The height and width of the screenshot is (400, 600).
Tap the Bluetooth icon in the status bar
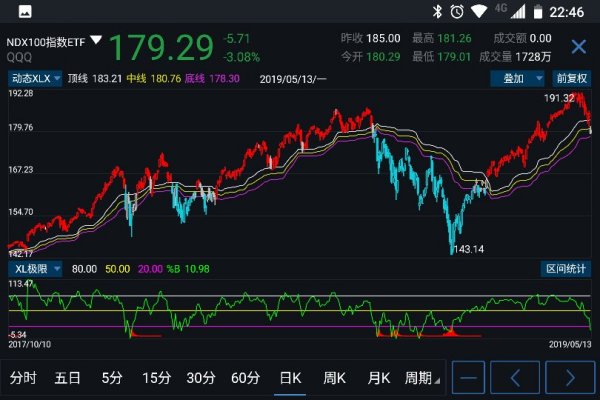pyautogui.click(x=436, y=12)
